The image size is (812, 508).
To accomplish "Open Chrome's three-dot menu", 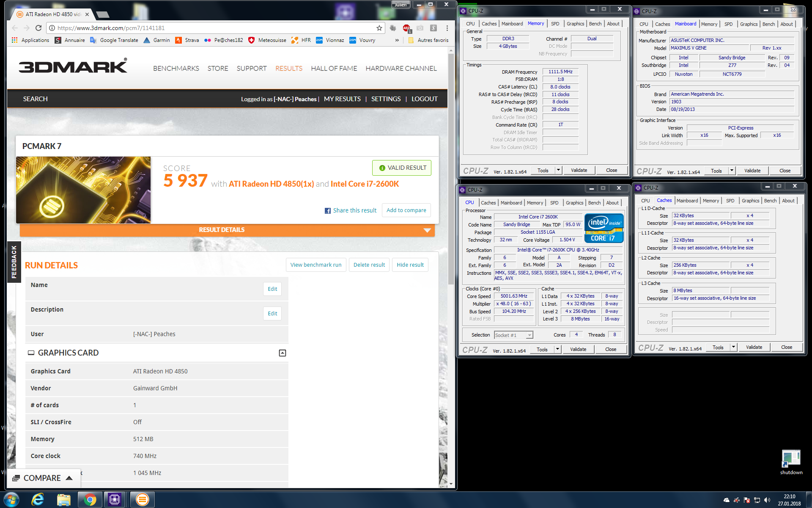I will coord(447,28).
